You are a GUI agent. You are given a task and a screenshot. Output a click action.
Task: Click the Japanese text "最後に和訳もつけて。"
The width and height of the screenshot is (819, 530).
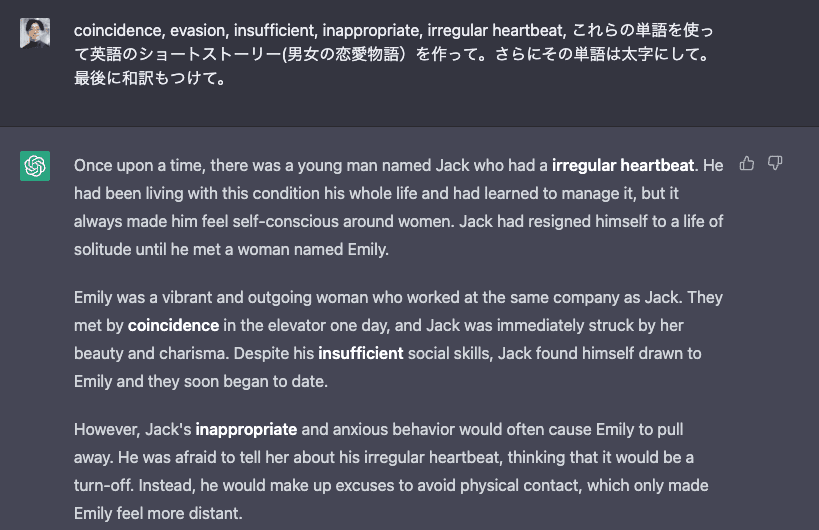click(x=150, y=78)
